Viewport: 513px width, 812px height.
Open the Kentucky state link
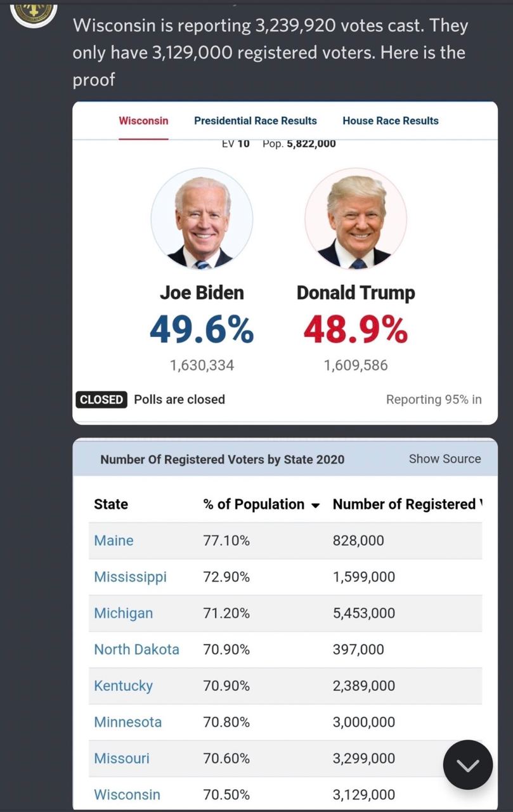coord(123,686)
